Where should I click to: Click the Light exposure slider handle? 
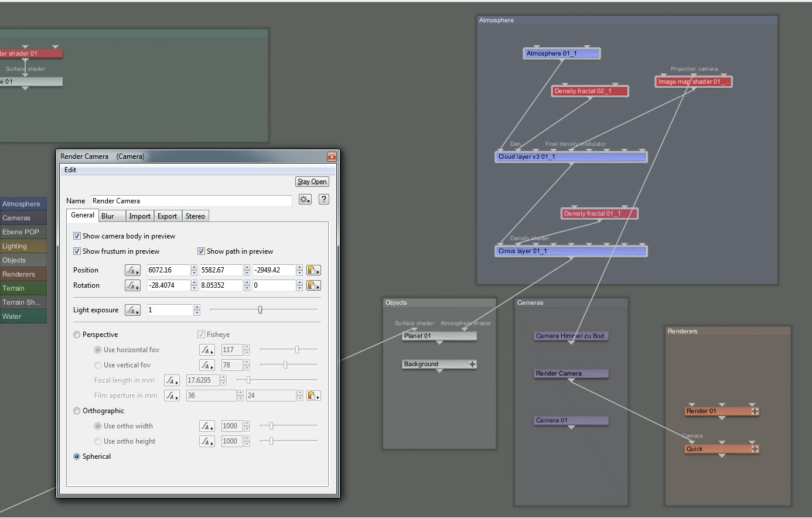(x=260, y=310)
